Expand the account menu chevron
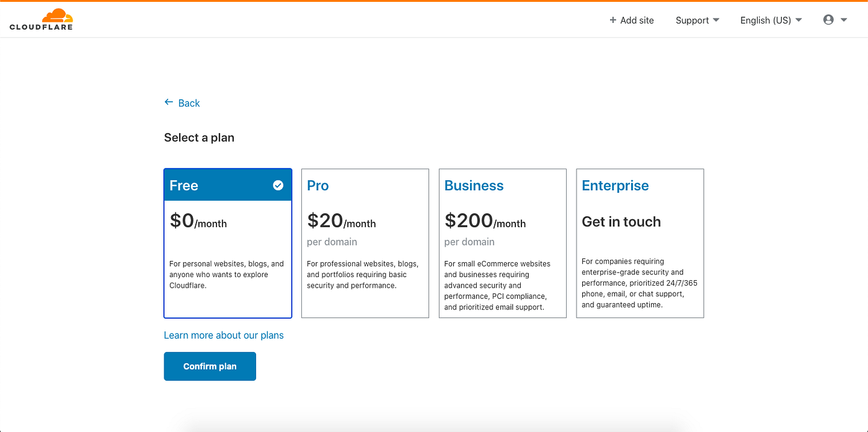Image resolution: width=868 pixels, height=432 pixels. click(844, 19)
